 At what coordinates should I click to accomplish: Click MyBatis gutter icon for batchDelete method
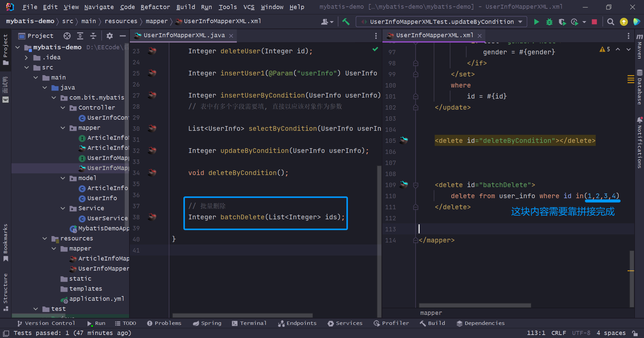pyautogui.click(x=152, y=217)
